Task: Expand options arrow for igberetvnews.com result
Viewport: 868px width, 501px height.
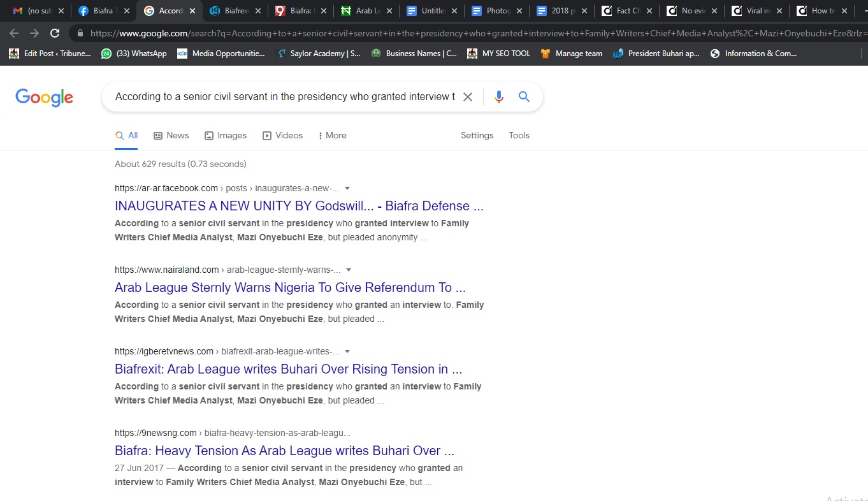Action: [347, 352]
